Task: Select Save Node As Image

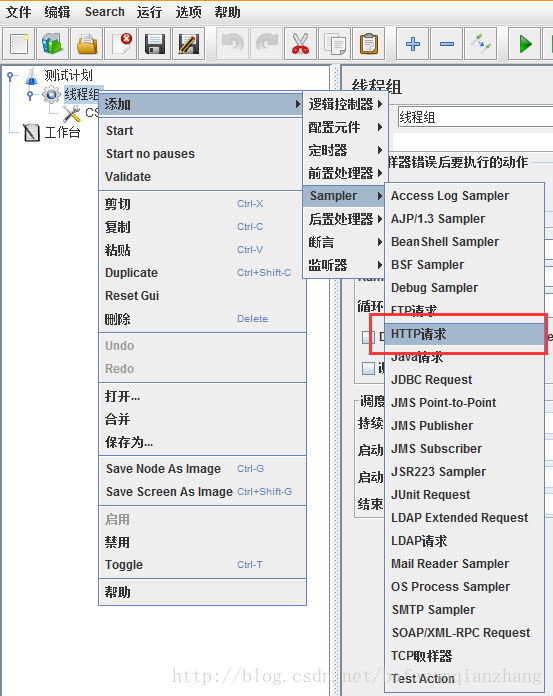Action: [x=202, y=469]
